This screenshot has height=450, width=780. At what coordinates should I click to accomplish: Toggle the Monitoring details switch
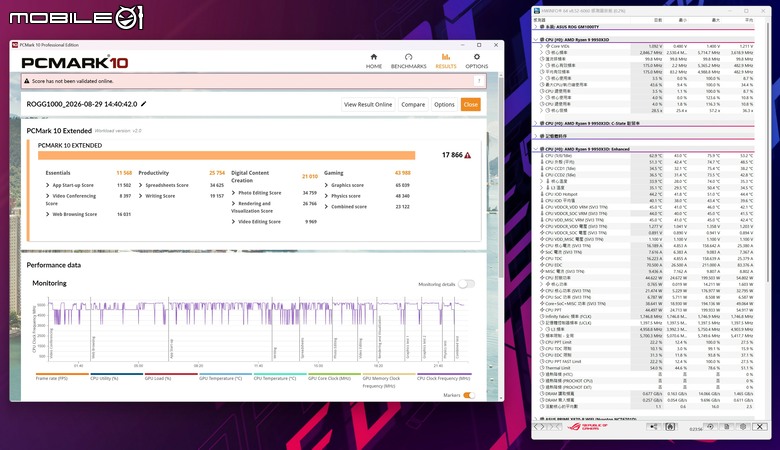(466, 284)
